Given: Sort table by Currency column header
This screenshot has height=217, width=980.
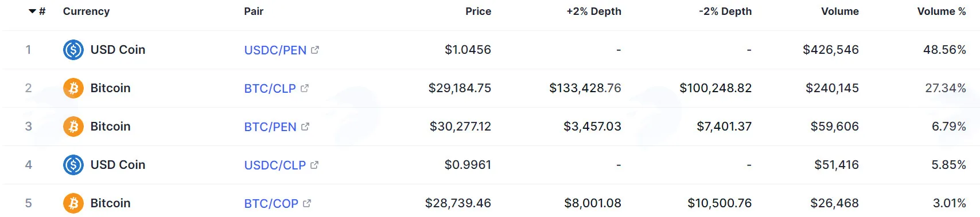Looking at the screenshot, I should click(86, 11).
